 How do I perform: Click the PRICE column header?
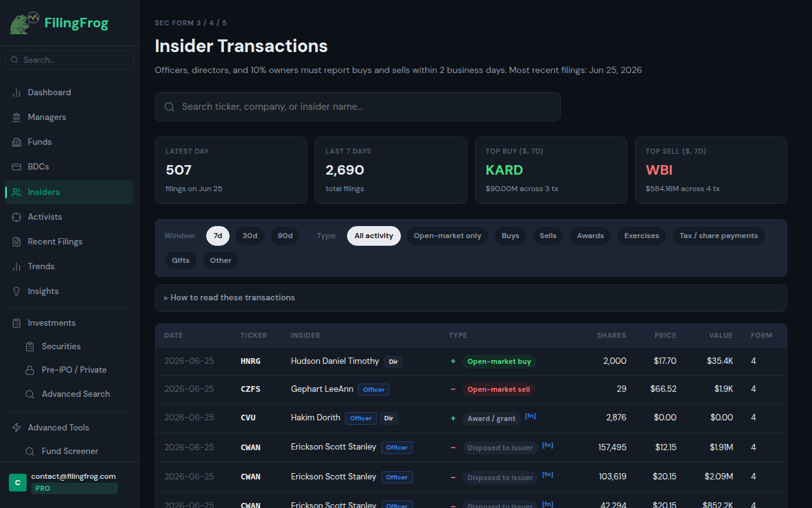point(665,335)
